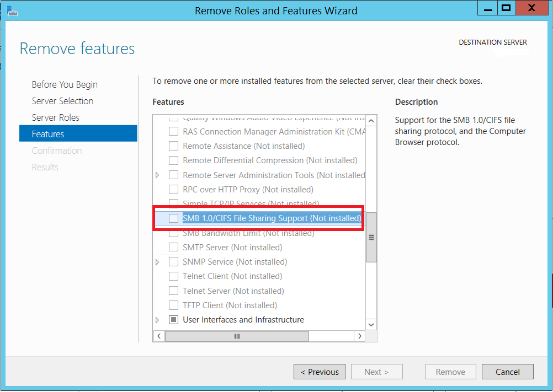Check the RPC over HTTP Proxy box

coord(173,189)
